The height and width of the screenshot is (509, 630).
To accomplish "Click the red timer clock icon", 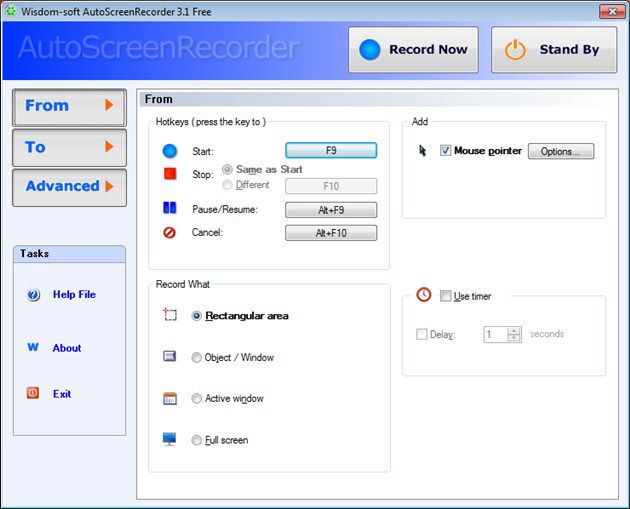I will [423, 294].
